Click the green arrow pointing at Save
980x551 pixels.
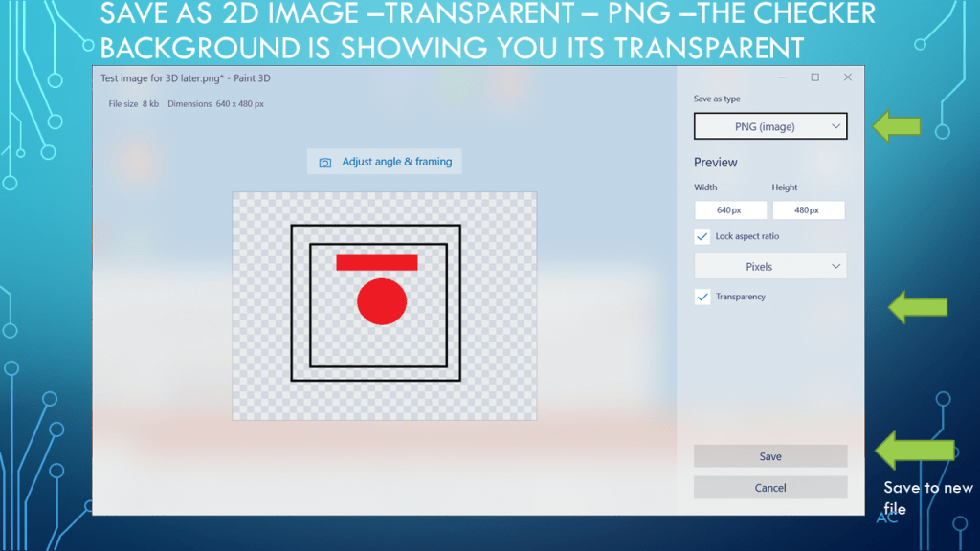[916, 451]
